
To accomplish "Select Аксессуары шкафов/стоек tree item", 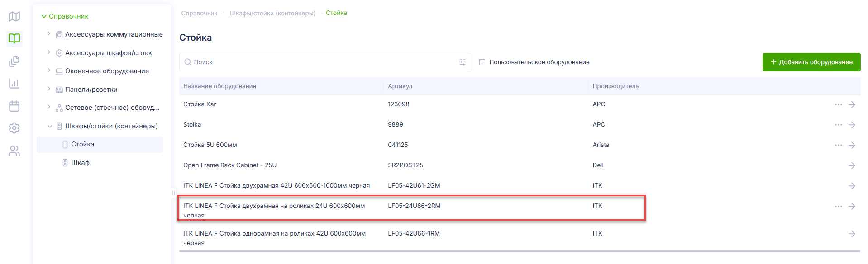I will tap(109, 53).
